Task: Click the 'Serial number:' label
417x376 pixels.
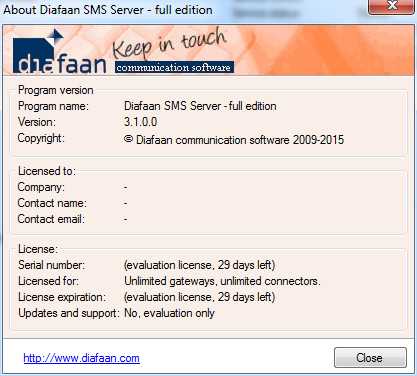Action: [51, 265]
